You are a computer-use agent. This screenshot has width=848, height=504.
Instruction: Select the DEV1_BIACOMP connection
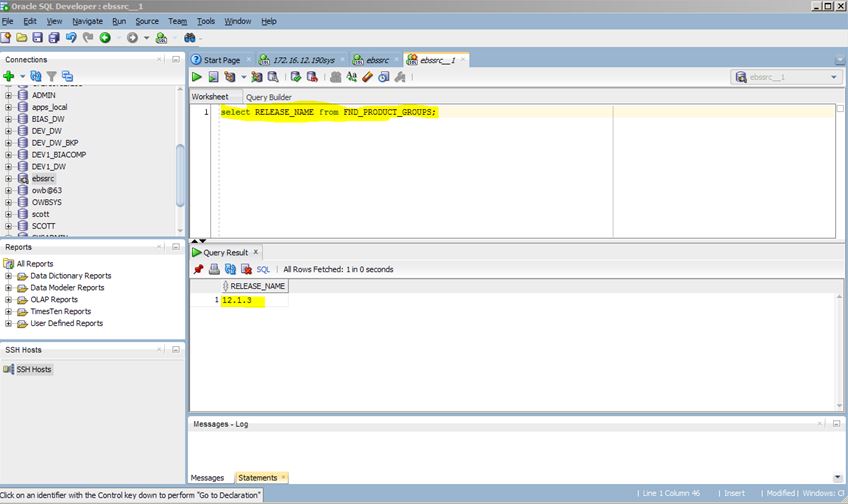(x=58, y=155)
